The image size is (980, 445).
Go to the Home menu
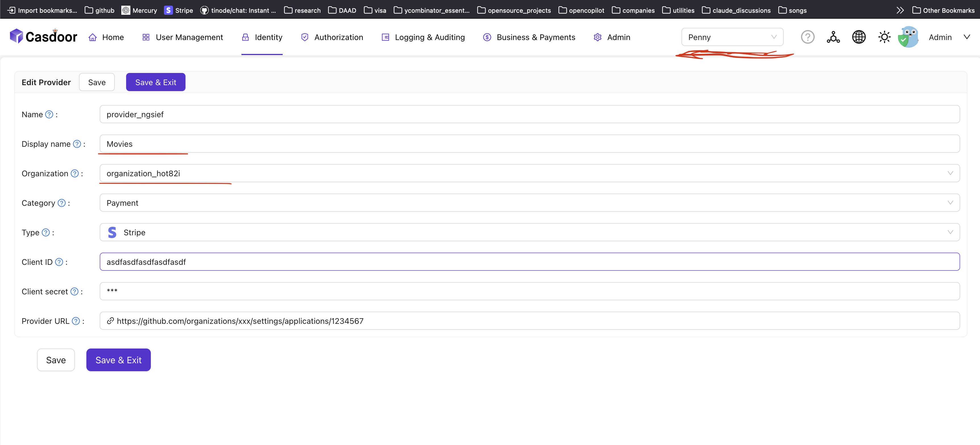[106, 37]
